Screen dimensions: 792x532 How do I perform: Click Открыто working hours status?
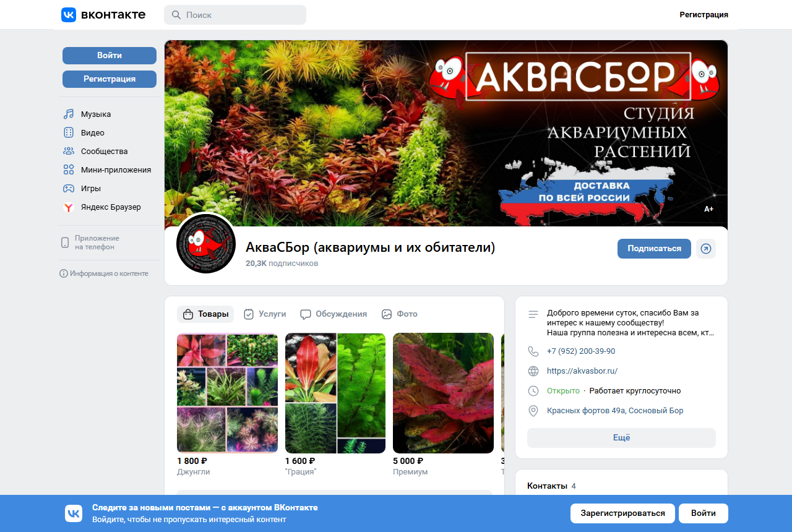click(563, 391)
